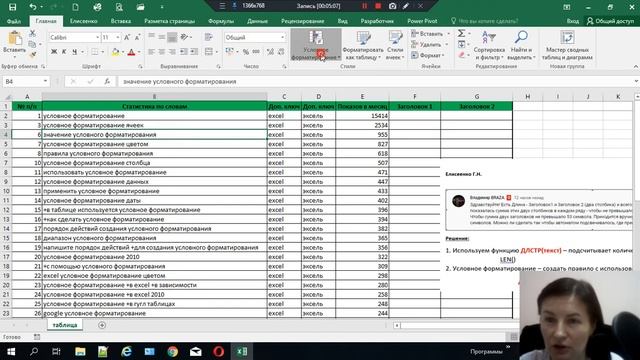
Task: Click the Name Box showing B4
Action: [25, 82]
